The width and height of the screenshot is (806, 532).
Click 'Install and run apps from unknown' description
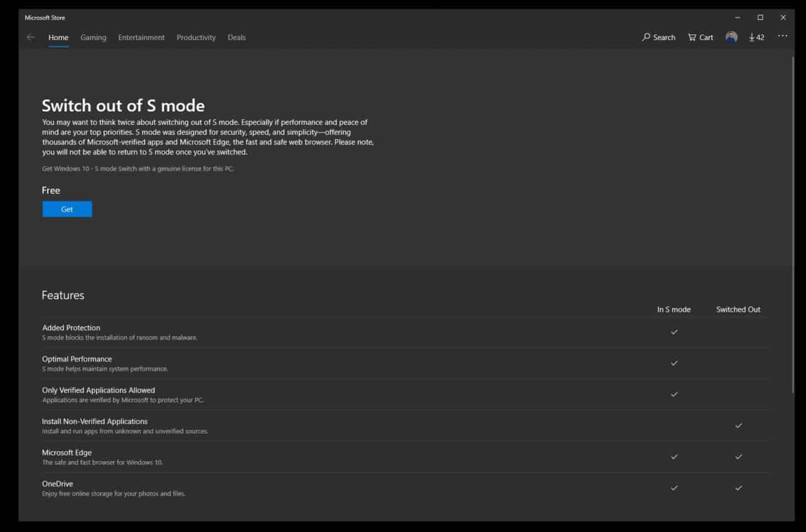point(125,431)
